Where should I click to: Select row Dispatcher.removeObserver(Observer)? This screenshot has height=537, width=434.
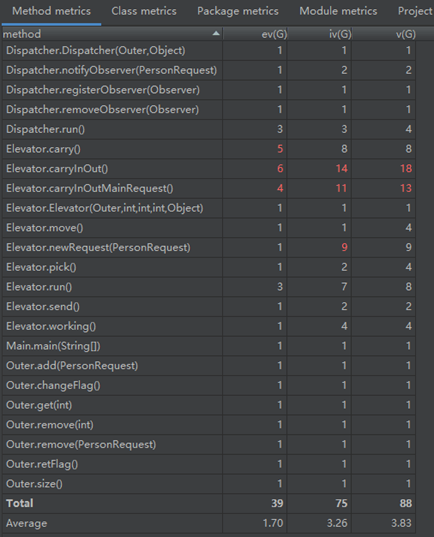209,110
